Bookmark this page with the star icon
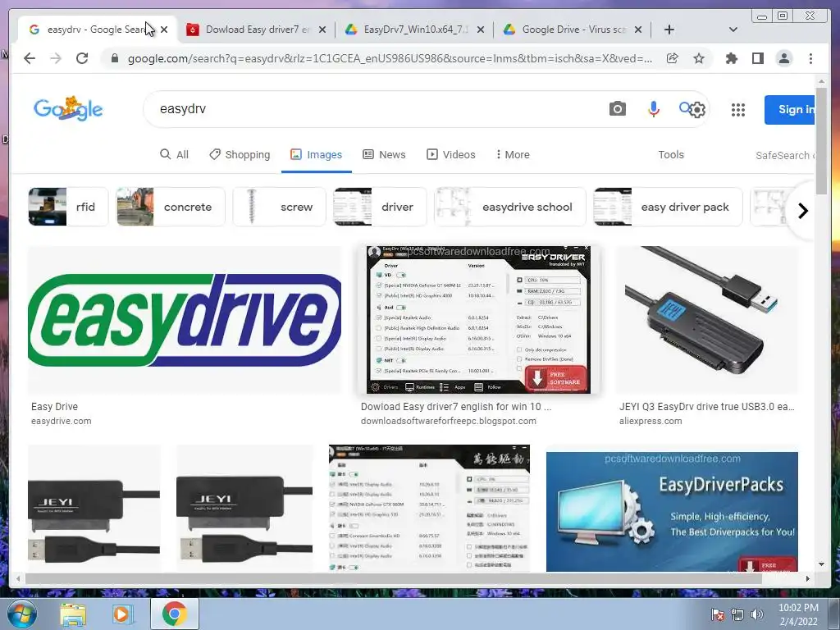 coord(699,58)
